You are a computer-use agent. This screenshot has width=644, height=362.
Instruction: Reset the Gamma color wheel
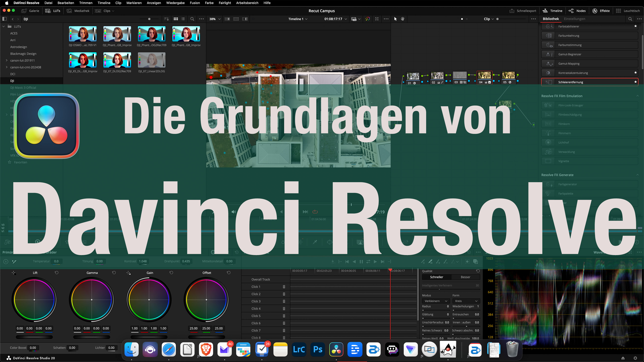[114, 273]
